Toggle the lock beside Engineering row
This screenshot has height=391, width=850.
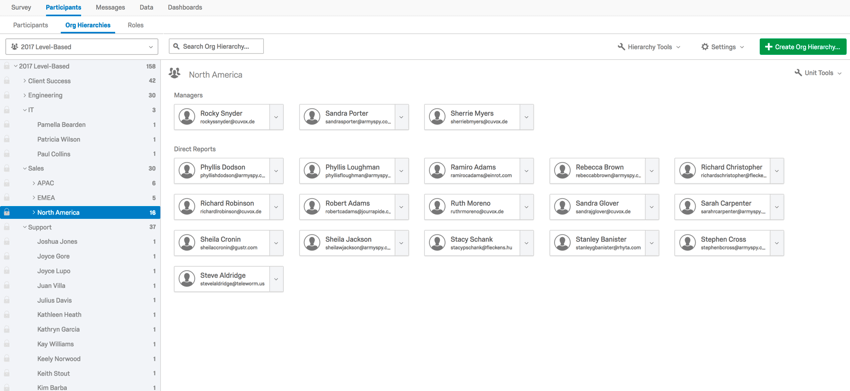7,95
